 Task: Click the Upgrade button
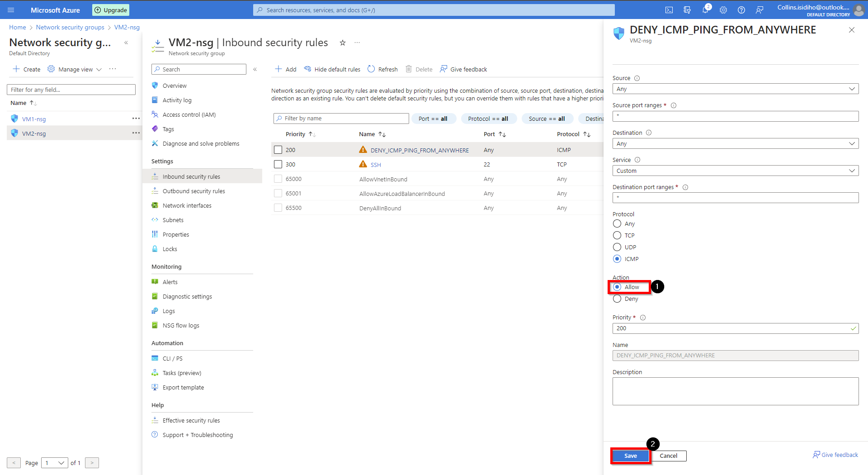(111, 10)
